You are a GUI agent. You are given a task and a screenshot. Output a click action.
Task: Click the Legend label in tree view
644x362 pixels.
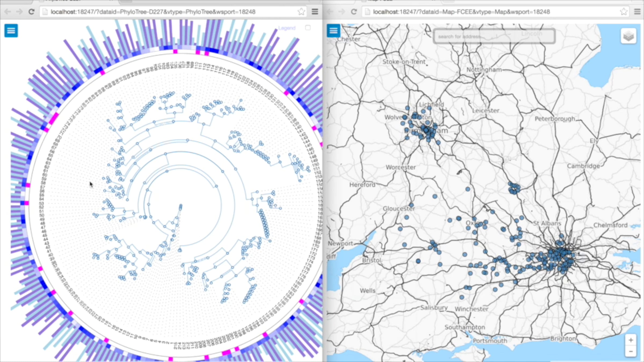click(287, 28)
